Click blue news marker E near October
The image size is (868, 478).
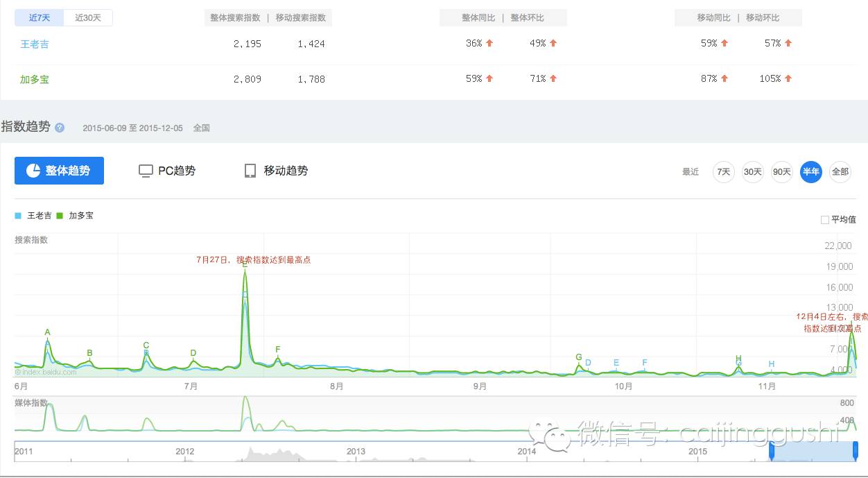[616, 363]
